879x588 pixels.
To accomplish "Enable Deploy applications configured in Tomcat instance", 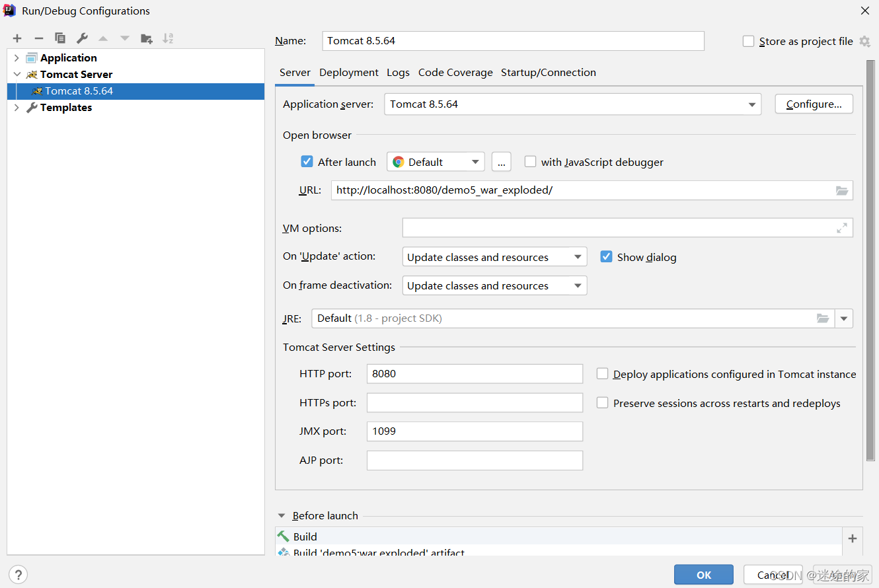I will [x=602, y=373].
